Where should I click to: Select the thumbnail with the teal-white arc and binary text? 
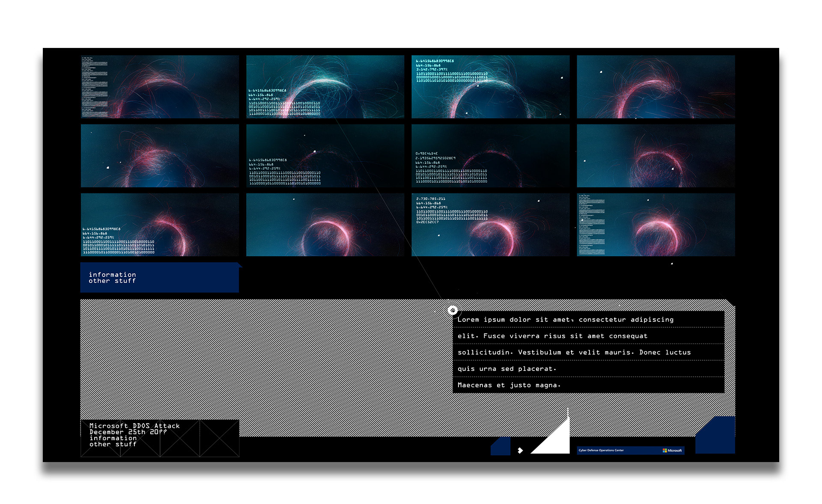325,86
